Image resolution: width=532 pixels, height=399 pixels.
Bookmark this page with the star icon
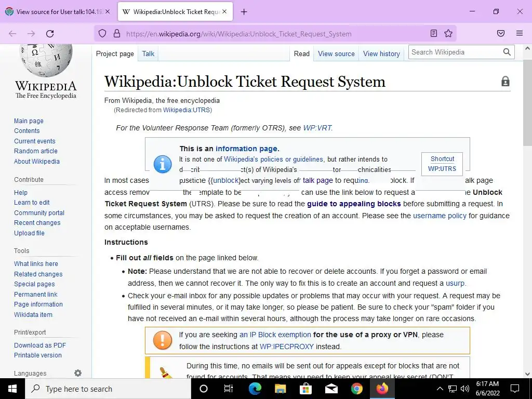pyautogui.click(x=448, y=33)
